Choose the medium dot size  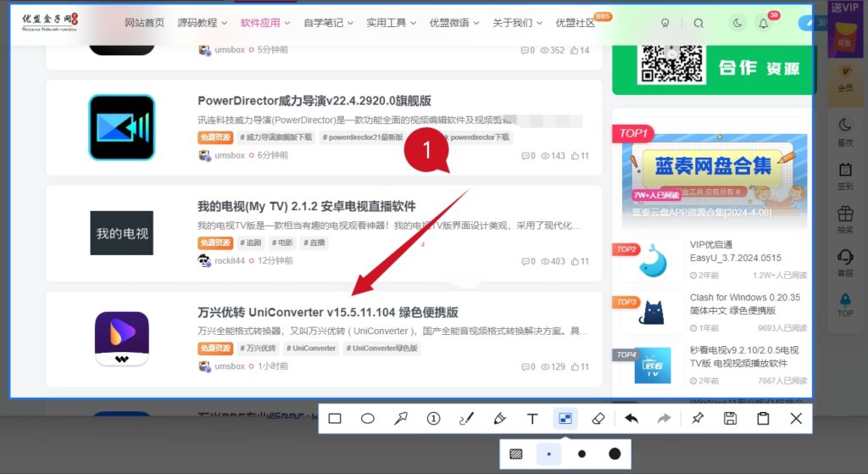(581, 454)
